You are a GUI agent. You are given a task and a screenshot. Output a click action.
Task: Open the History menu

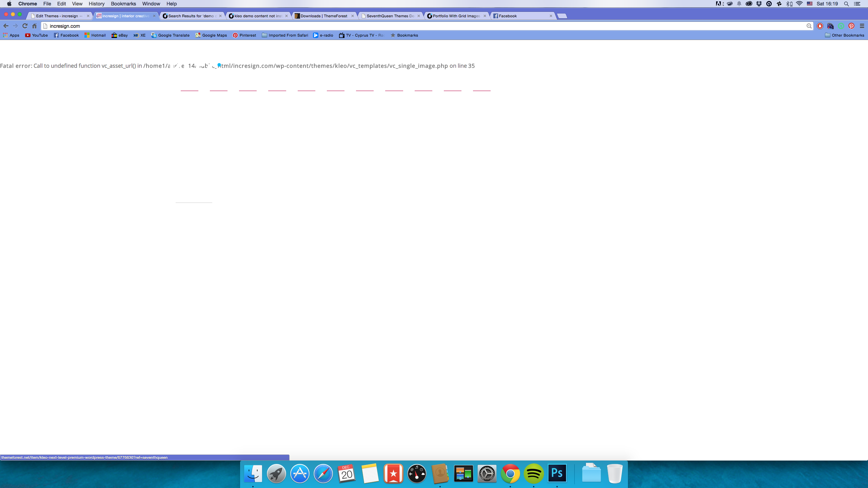[x=96, y=4]
